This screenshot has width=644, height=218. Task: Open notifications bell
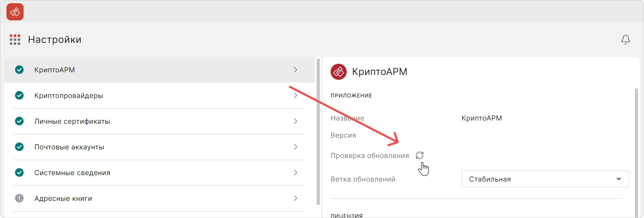tap(625, 40)
